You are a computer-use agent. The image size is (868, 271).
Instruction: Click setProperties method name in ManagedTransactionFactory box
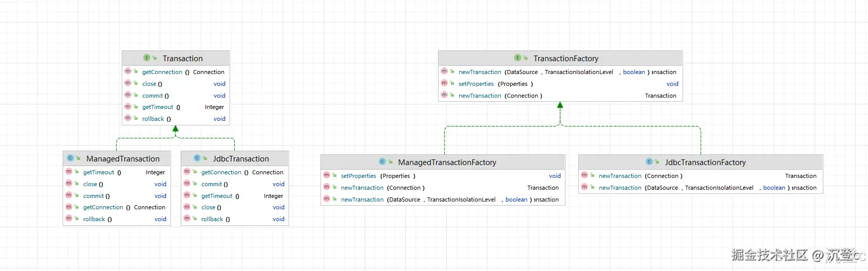358,176
